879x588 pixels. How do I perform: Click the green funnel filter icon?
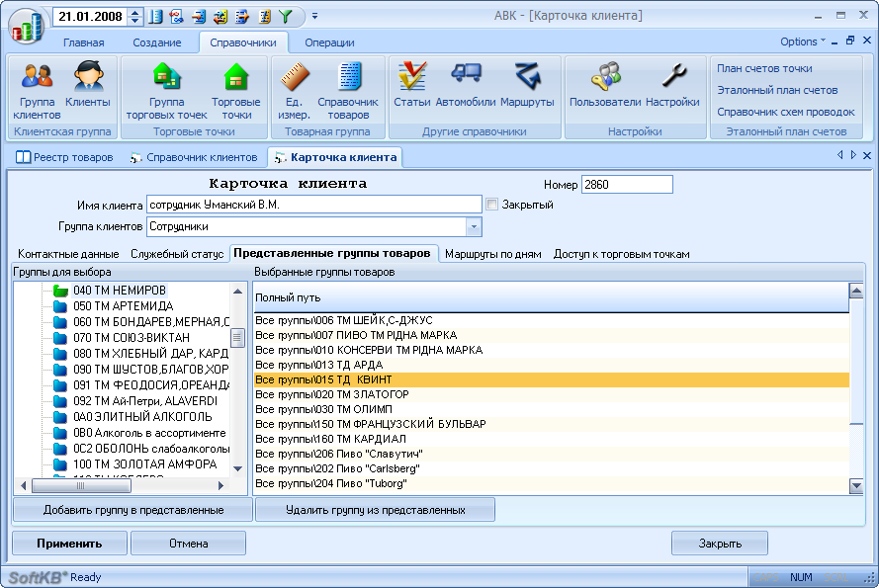(x=286, y=16)
